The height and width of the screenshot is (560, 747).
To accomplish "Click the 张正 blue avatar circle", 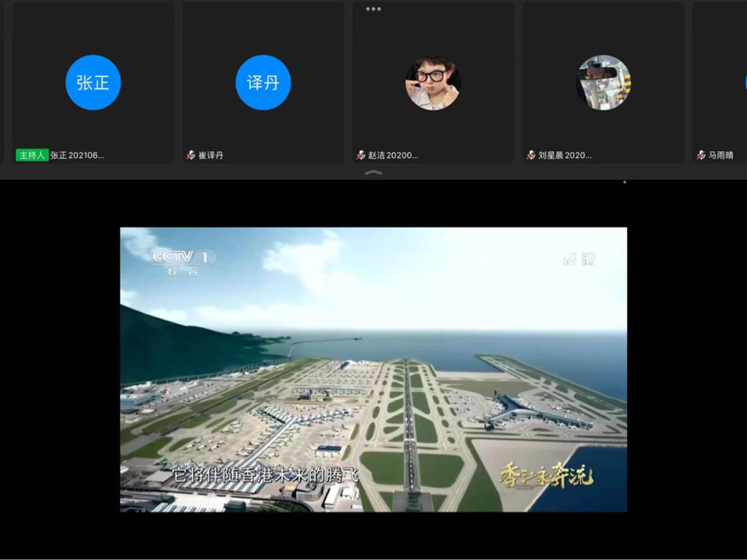I will [93, 83].
